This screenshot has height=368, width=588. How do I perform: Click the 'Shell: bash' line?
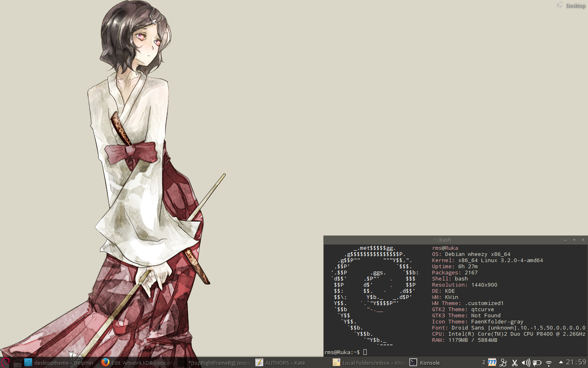(450, 279)
